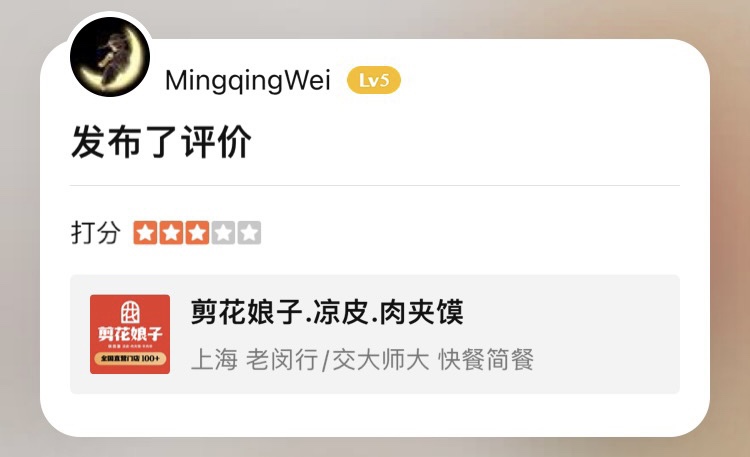
Task: Click the 剪花娘子 red shop logo
Action: pos(130,334)
